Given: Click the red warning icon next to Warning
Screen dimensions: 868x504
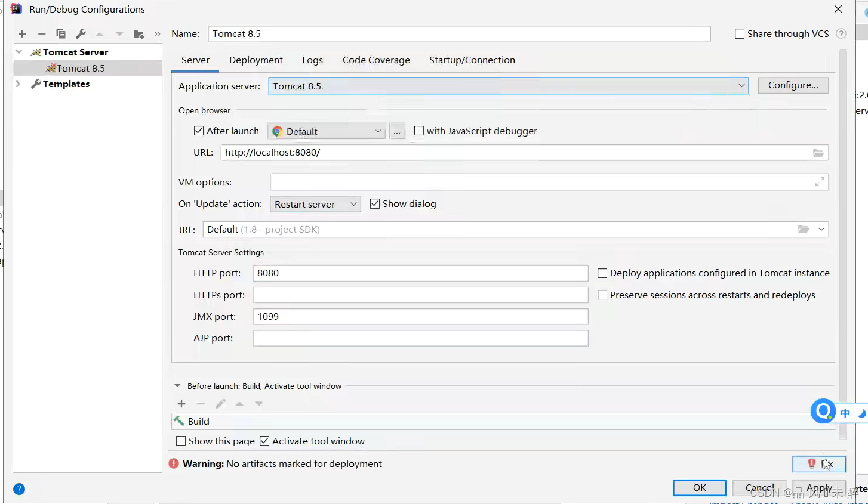Looking at the screenshot, I should 174,463.
